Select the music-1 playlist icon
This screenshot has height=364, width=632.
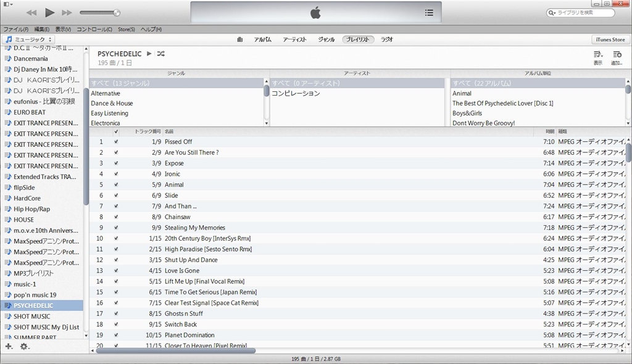(7, 284)
